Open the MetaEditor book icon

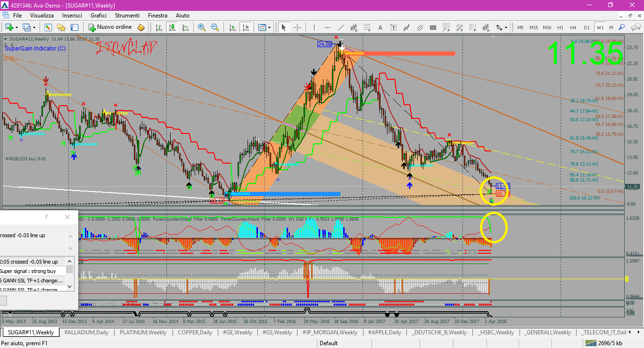[x=141, y=27]
